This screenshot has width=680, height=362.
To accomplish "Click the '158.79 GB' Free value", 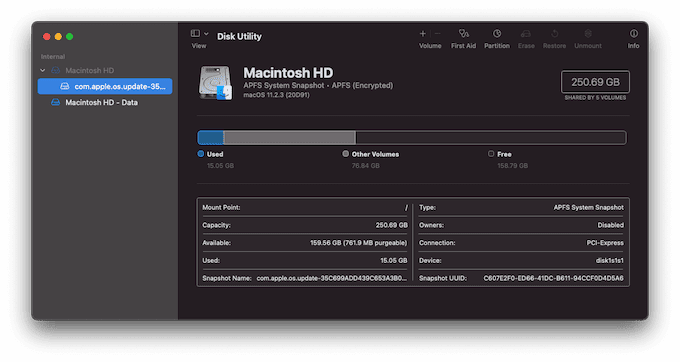I will click(513, 166).
